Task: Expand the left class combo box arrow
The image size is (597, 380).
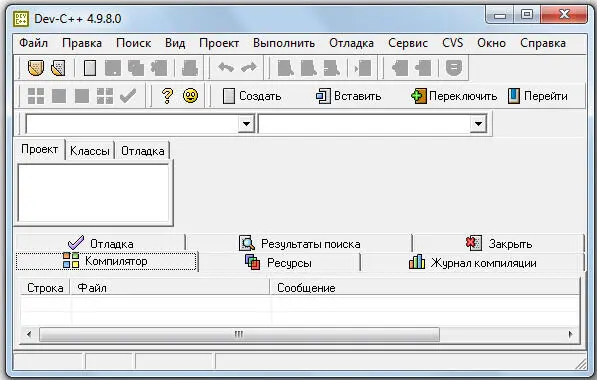Action: click(246, 124)
